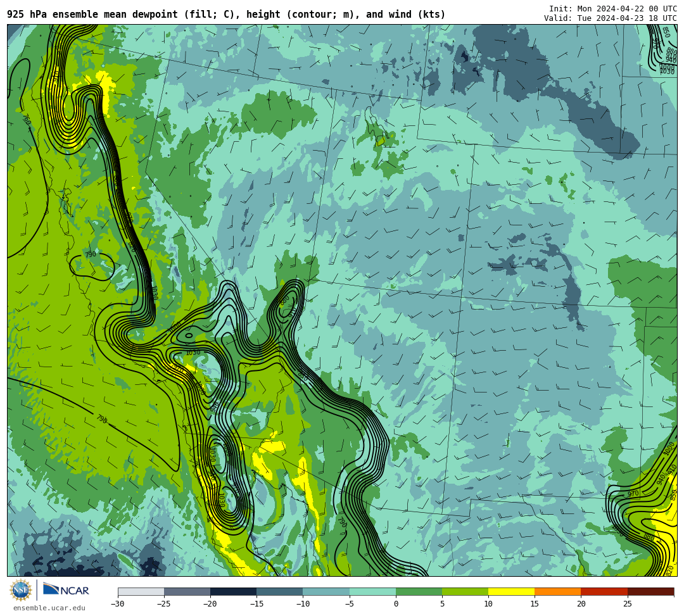Click the colorbar tick label '−5'
This screenshot has height=616, width=684.
pyautogui.click(x=350, y=604)
